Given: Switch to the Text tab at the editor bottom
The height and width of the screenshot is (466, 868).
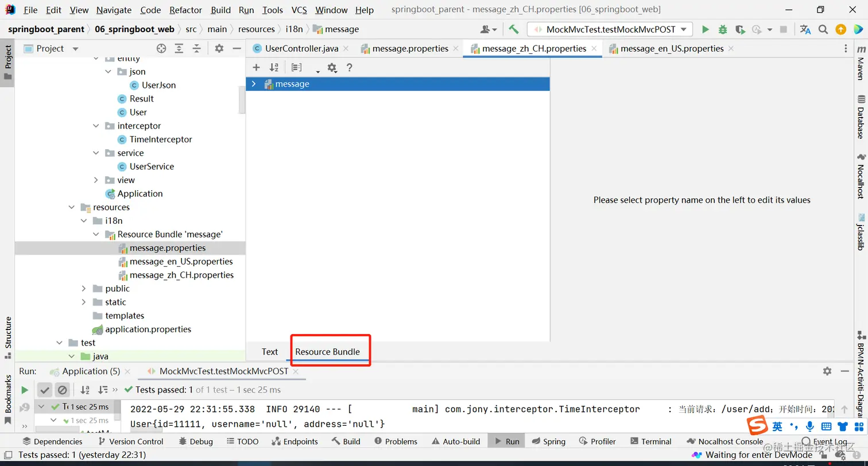Looking at the screenshot, I should click(270, 352).
